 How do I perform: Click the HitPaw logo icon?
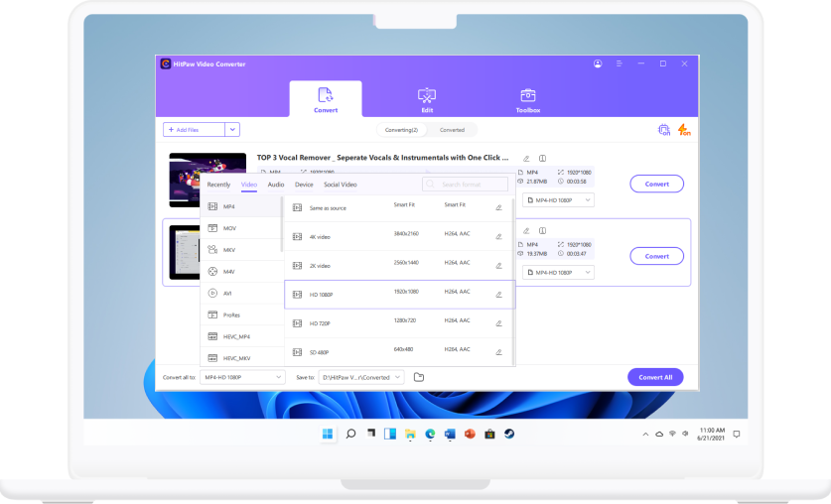click(x=166, y=64)
